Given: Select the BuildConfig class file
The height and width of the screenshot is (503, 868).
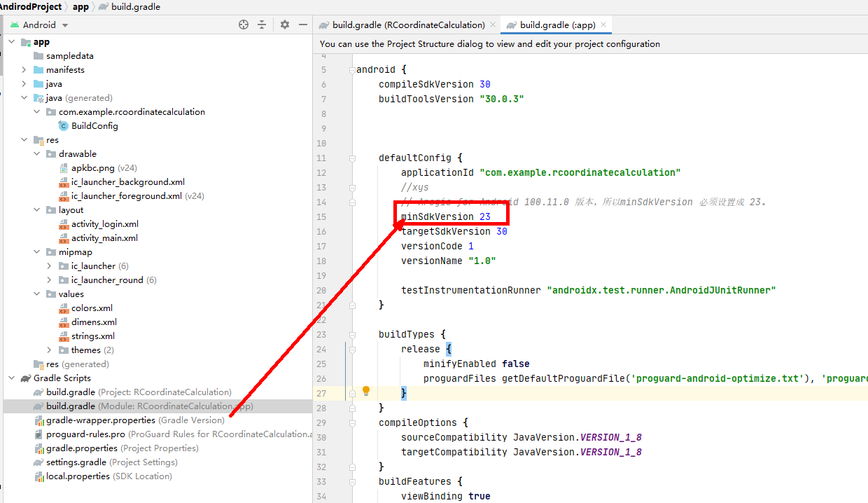Looking at the screenshot, I should point(88,126).
